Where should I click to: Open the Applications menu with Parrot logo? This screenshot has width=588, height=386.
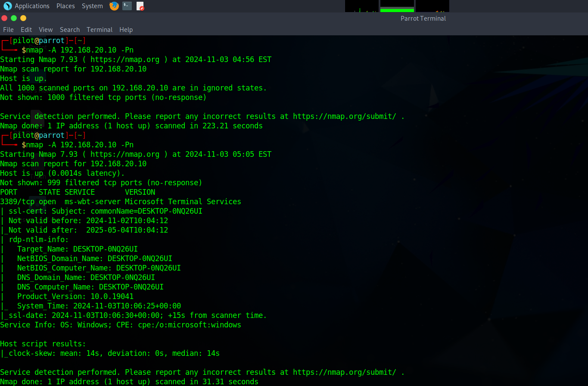pos(27,6)
